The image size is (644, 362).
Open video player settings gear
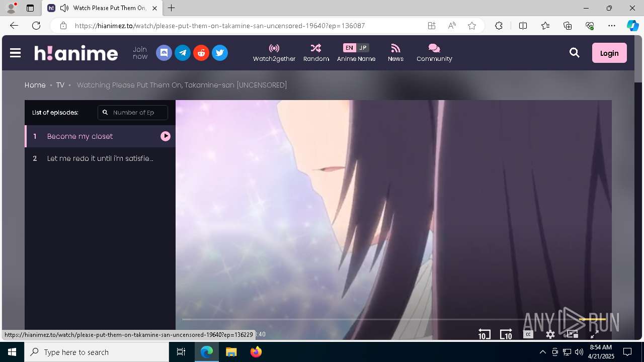(x=550, y=334)
